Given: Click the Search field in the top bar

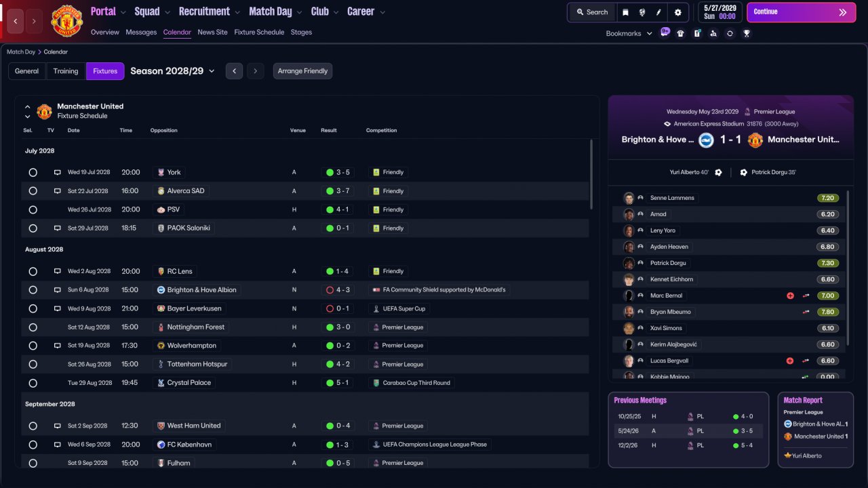Looking at the screenshot, I should coord(592,12).
